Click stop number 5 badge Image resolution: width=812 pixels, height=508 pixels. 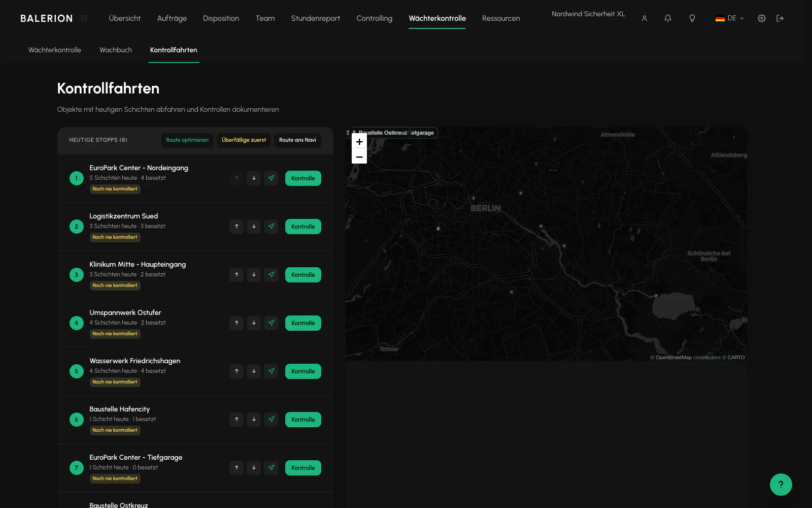(x=77, y=371)
